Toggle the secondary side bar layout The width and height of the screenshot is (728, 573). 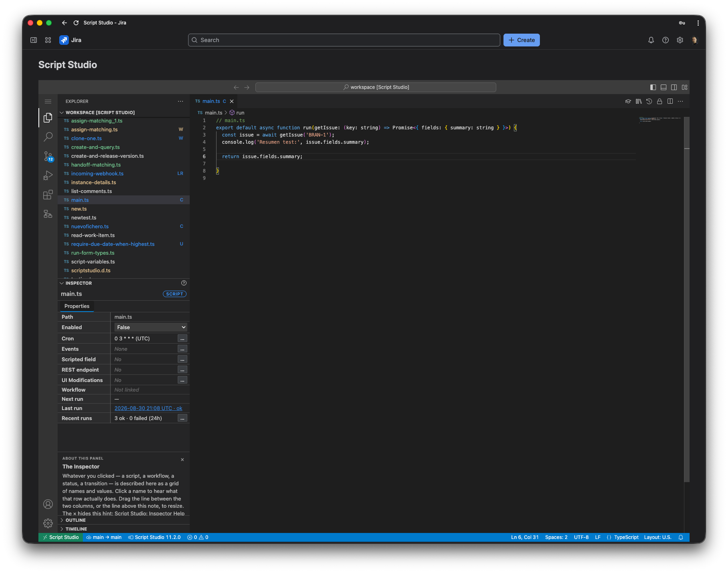pos(674,87)
